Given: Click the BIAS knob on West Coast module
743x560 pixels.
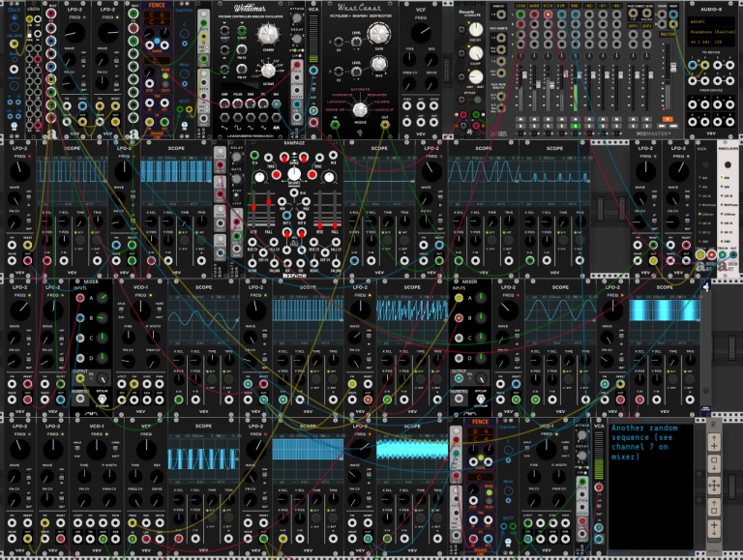Looking at the screenshot, I should [378, 64].
